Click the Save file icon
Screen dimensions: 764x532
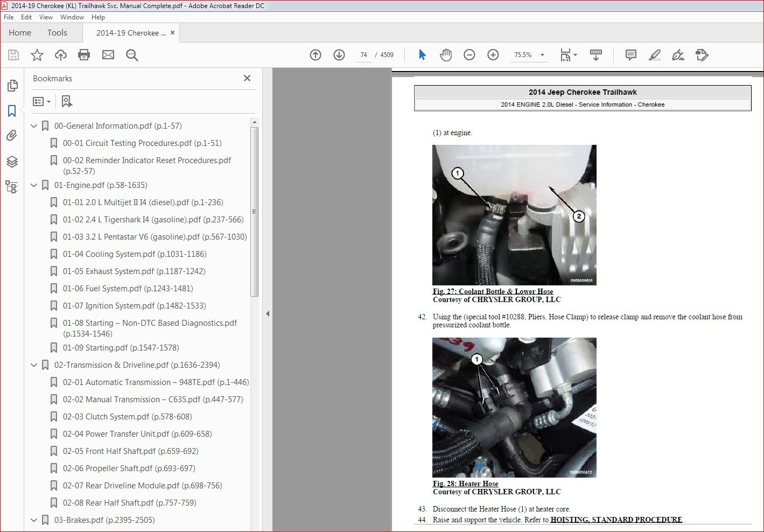coord(13,55)
